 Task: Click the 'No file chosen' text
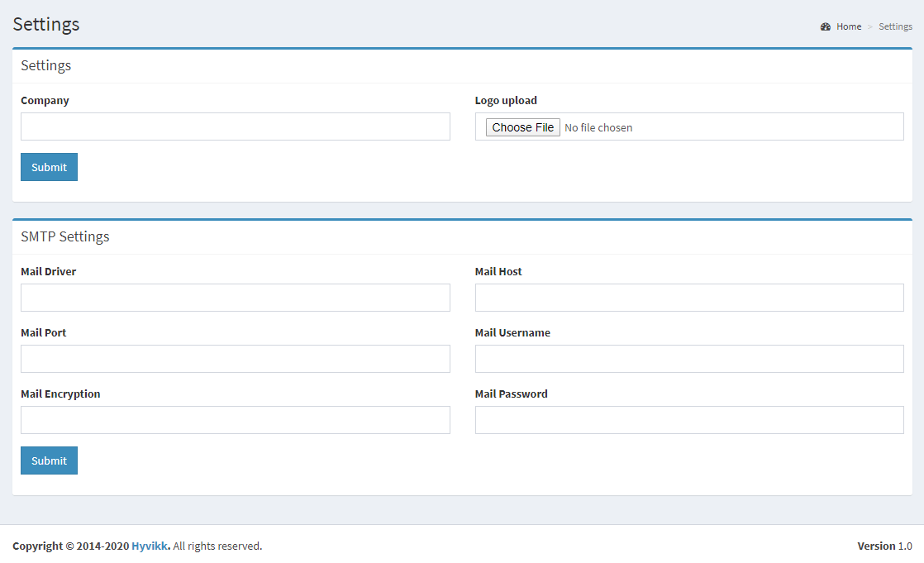click(x=598, y=128)
